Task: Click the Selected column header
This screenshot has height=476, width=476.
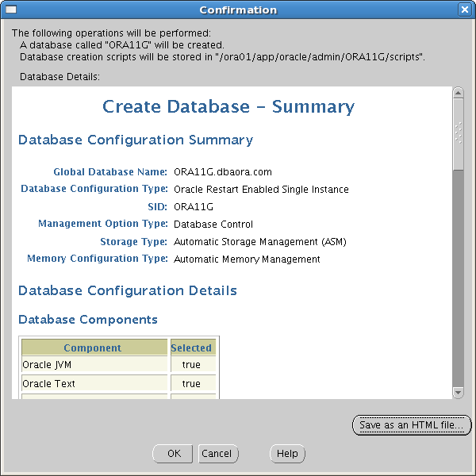Action: [x=193, y=347]
